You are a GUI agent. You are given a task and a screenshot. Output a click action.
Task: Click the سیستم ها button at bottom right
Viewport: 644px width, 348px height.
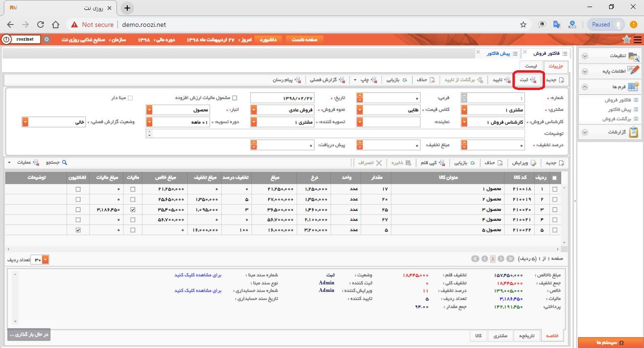point(610,342)
